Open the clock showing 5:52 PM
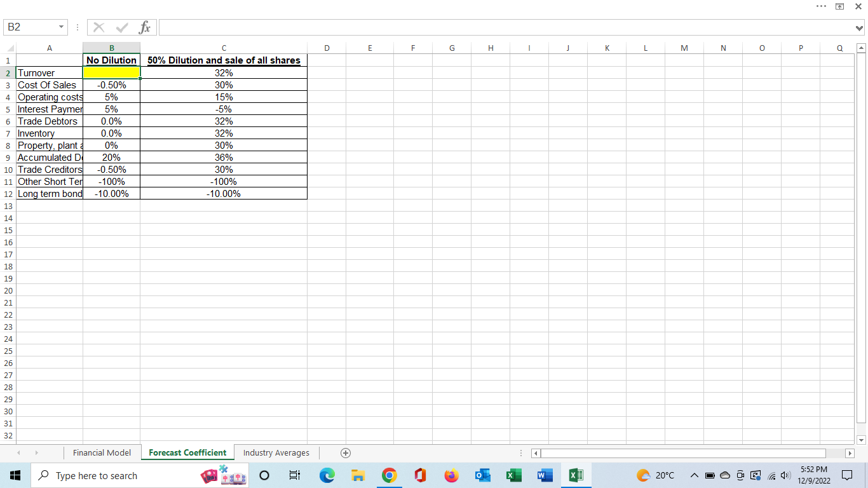The width and height of the screenshot is (868, 488). tap(814, 475)
